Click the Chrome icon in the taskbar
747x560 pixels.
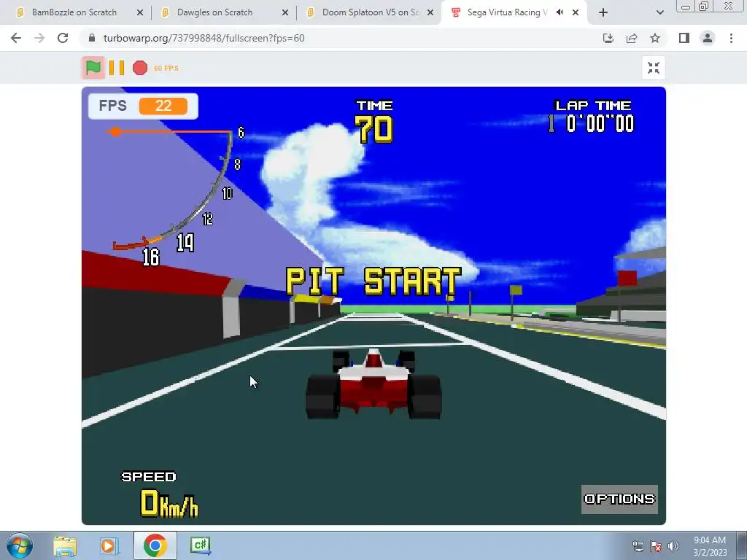tap(155, 545)
